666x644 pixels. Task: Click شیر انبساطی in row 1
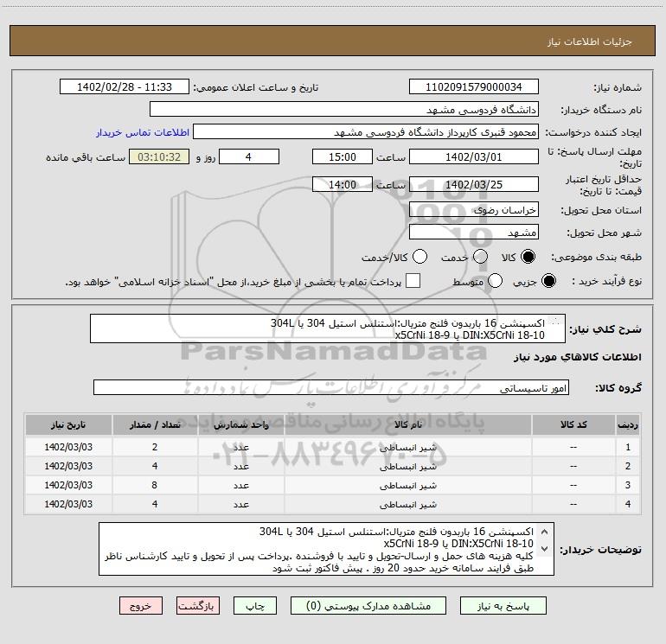point(407,448)
